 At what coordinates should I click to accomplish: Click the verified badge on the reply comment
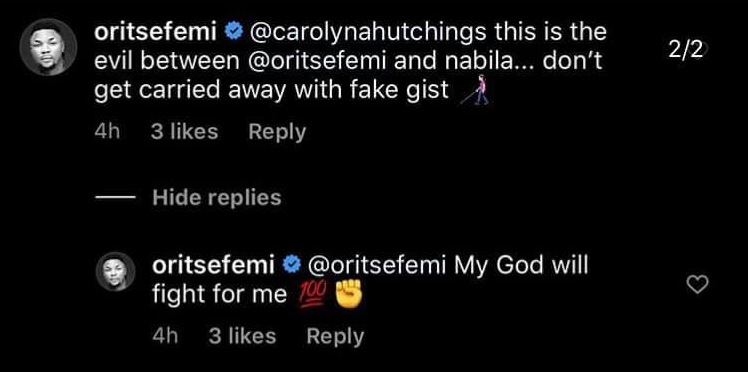(x=291, y=266)
